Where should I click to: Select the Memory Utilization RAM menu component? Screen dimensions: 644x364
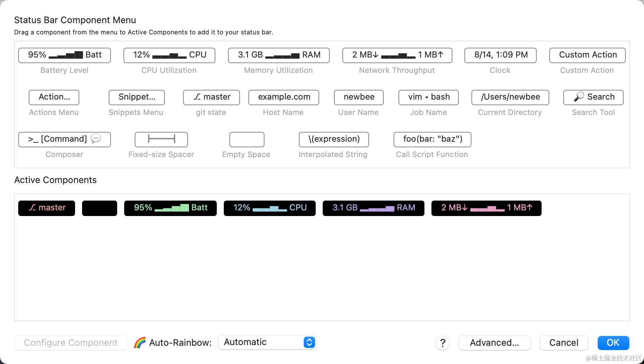click(279, 55)
